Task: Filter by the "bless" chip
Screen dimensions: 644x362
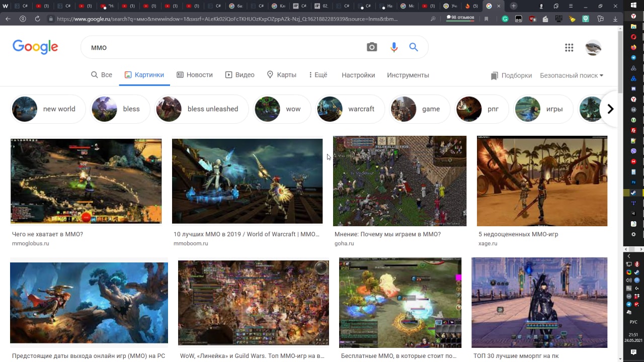Action: pyautogui.click(x=120, y=109)
